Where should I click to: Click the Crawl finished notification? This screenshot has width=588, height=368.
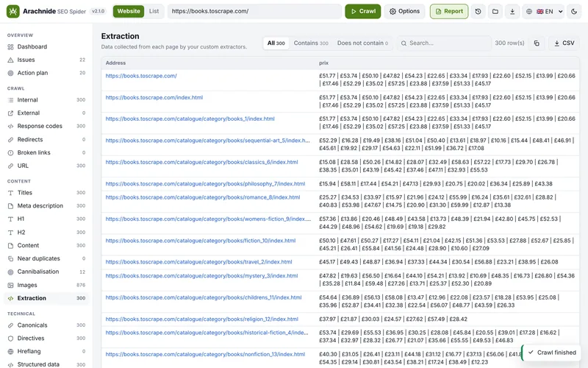click(552, 353)
